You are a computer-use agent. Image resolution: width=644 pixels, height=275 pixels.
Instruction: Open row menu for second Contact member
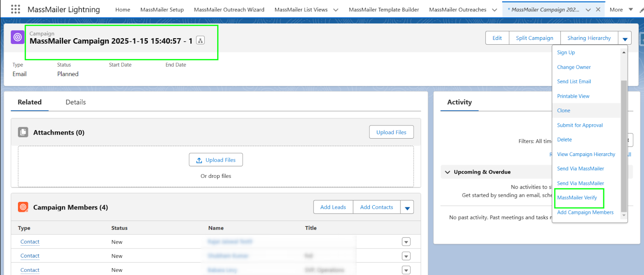point(406,256)
